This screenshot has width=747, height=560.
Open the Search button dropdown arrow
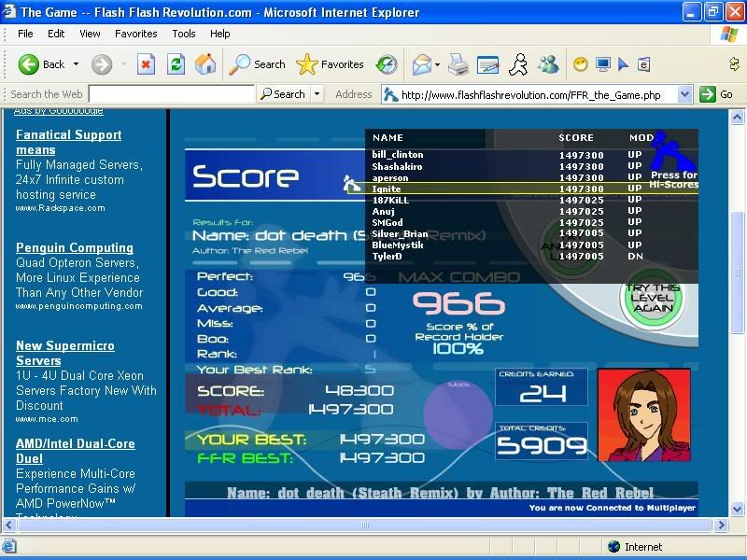click(317, 94)
